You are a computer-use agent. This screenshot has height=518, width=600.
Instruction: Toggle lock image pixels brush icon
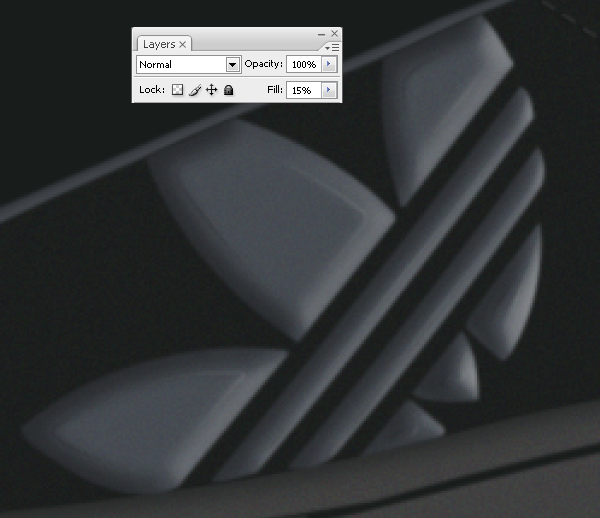tap(195, 90)
